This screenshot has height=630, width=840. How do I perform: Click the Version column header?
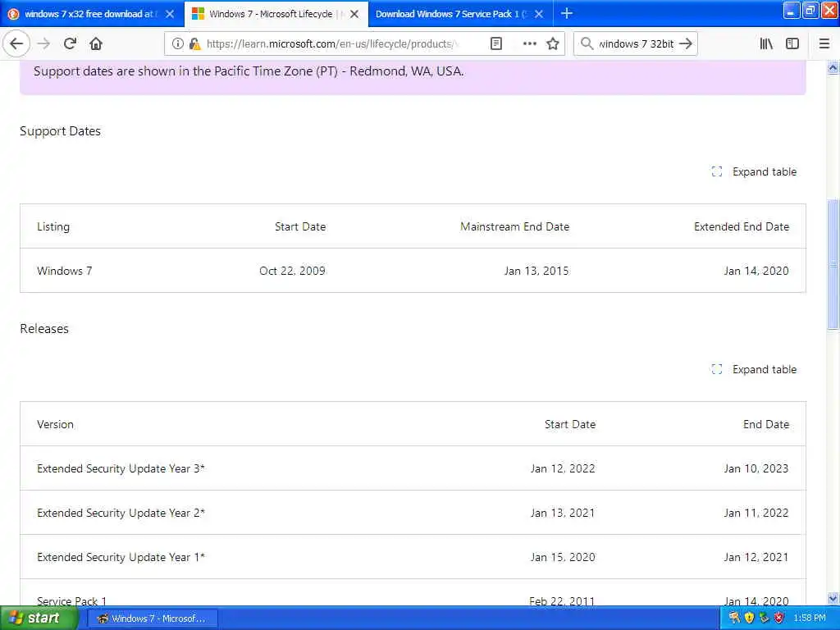coord(55,424)
